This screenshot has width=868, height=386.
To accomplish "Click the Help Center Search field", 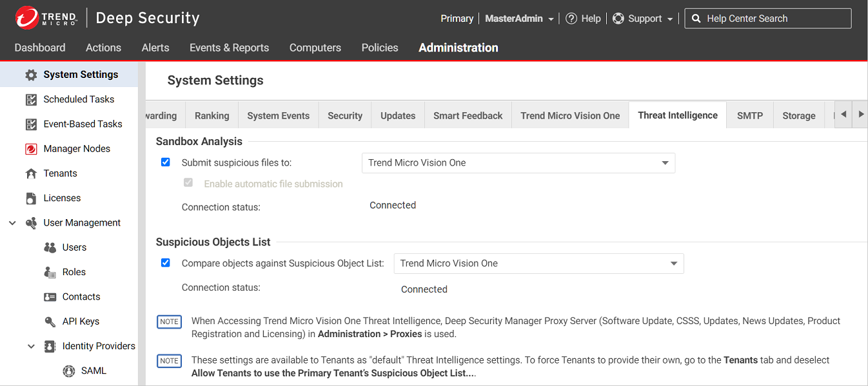I will click(x=774, y=19).
